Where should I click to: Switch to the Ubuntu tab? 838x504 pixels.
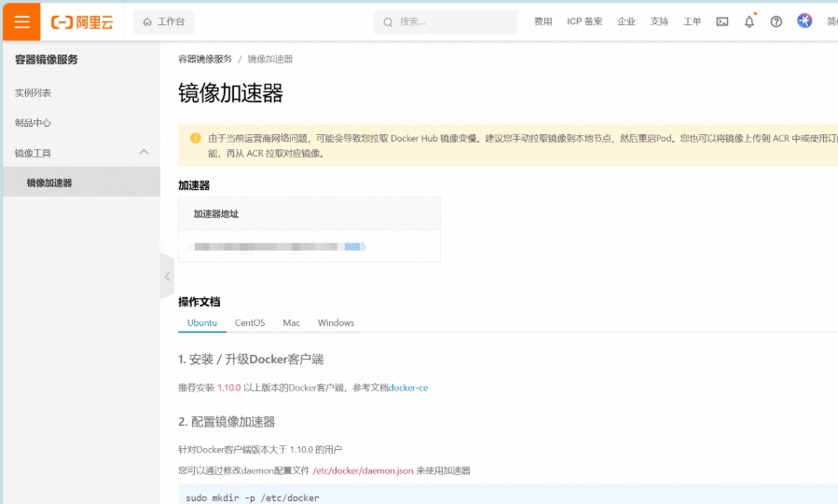pyautogui.click(x=202, y=323)
